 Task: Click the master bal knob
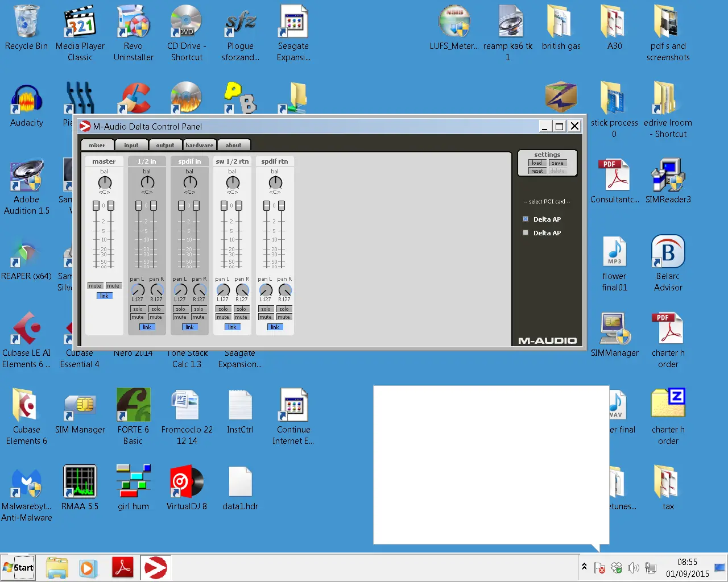pyautogui.click(x=105, y=182)
